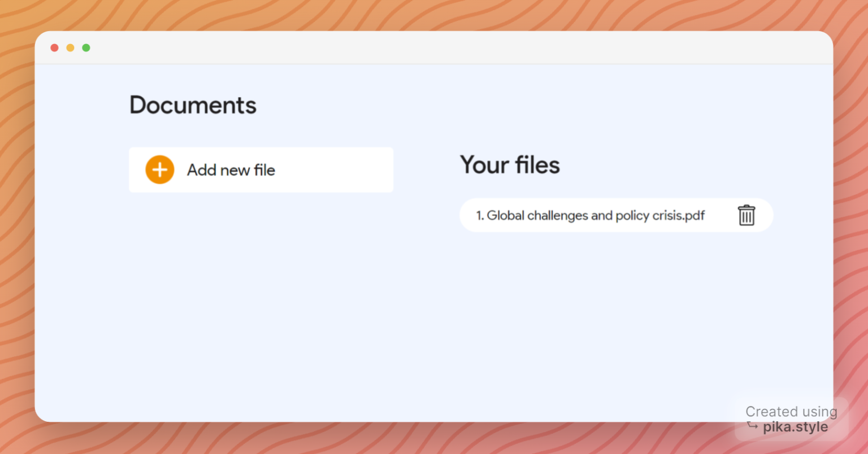868x454 pixels.
Task: Open Global challenges and policy crisis.pdf
Action: point(592,215)
